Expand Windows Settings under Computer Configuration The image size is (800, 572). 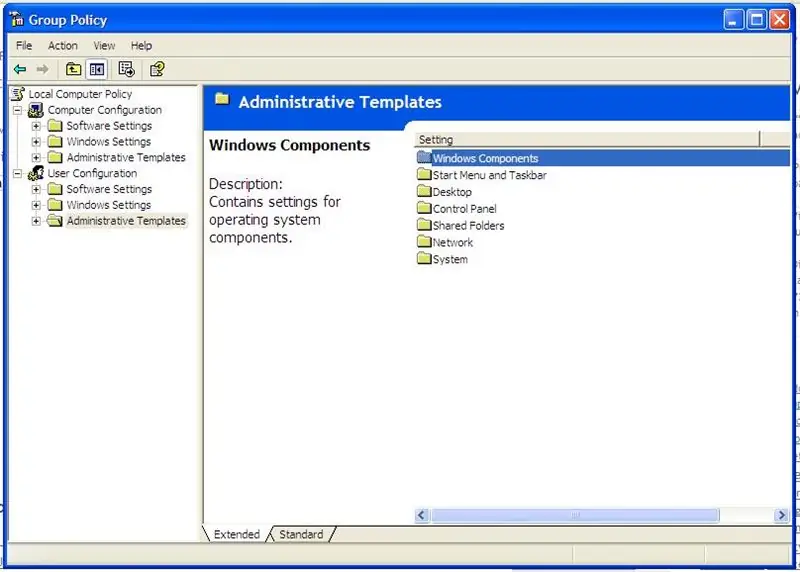point(36,142)
